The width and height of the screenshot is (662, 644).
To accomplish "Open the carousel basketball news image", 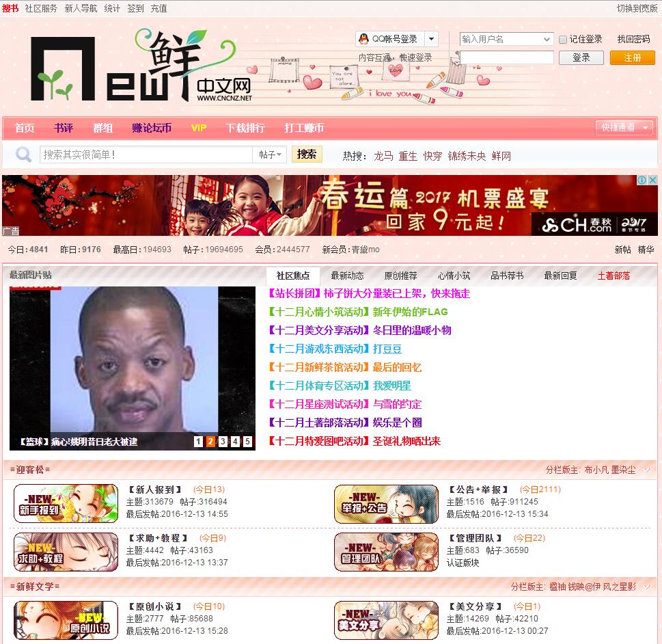I will pos(133,368).
